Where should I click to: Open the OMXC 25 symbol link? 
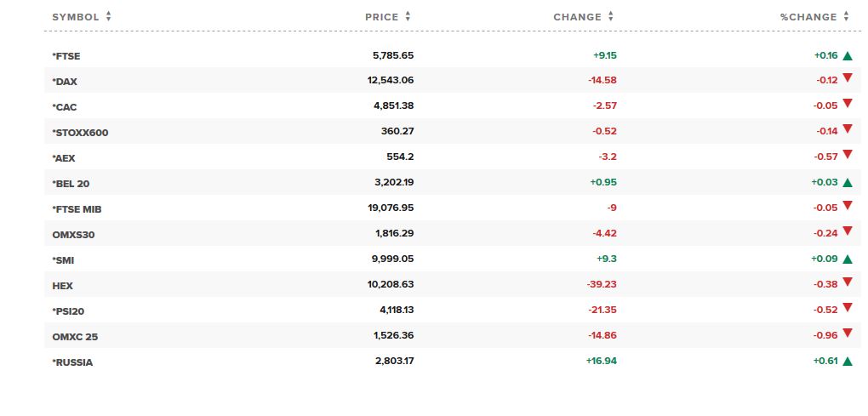pos(75,337)
